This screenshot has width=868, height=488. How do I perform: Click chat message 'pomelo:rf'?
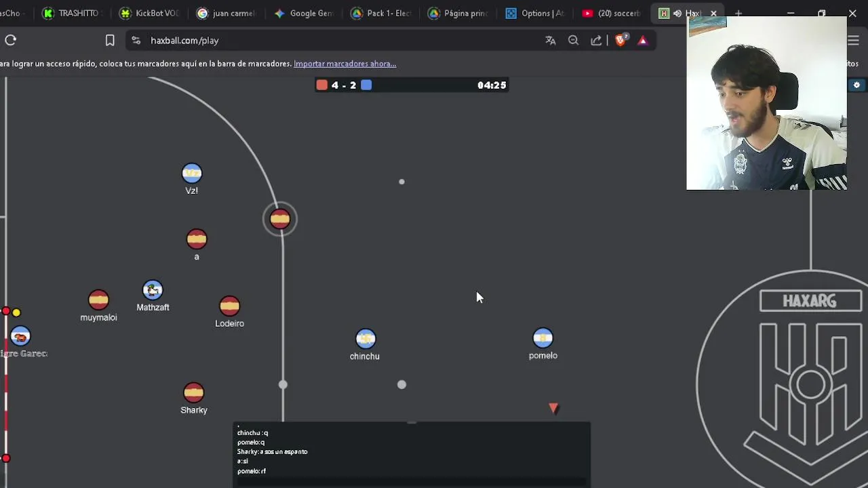coord(252,470)
